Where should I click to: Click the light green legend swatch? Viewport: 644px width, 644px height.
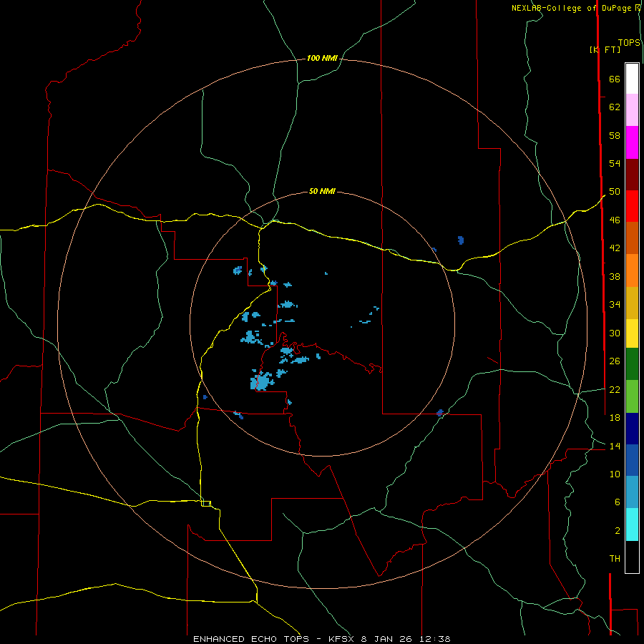pyautogui.click(x=632, y=396)
